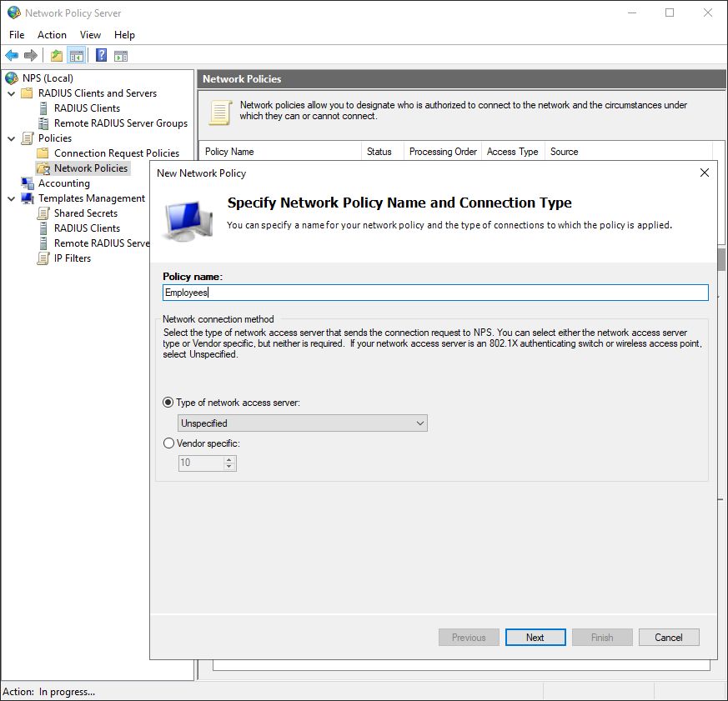Screen dimensions: 728x701
Task: Close the Network Policy Server window
Action: pyautogui.click(x=708, y=13)
